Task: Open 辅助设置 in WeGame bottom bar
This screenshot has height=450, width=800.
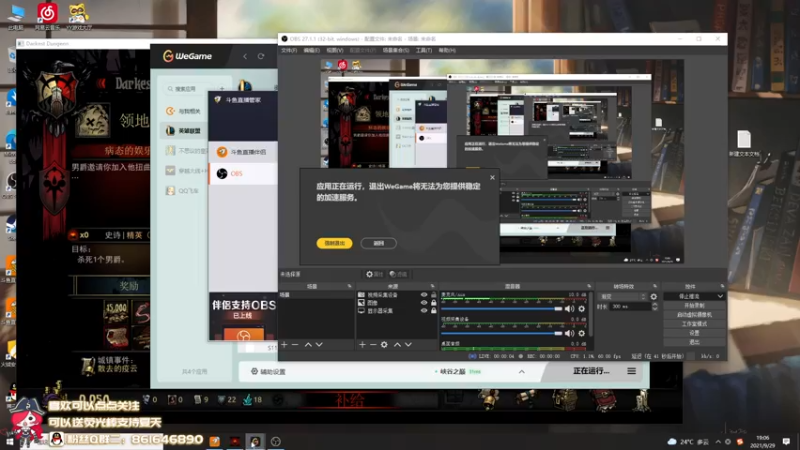Action: click(268, 371)
